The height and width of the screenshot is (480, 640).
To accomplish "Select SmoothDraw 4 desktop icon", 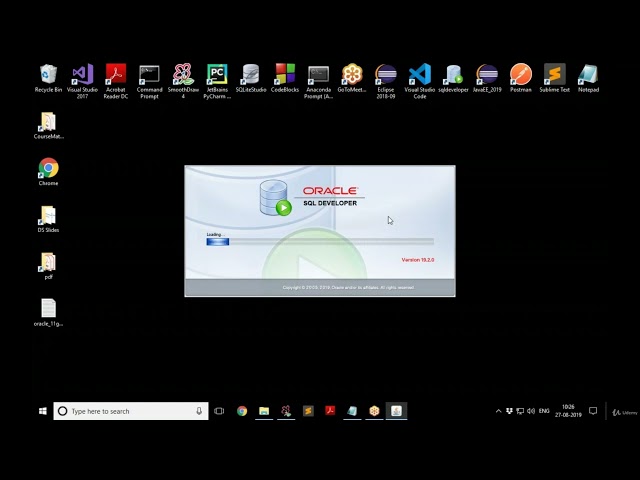I will [x=183, y=81].
